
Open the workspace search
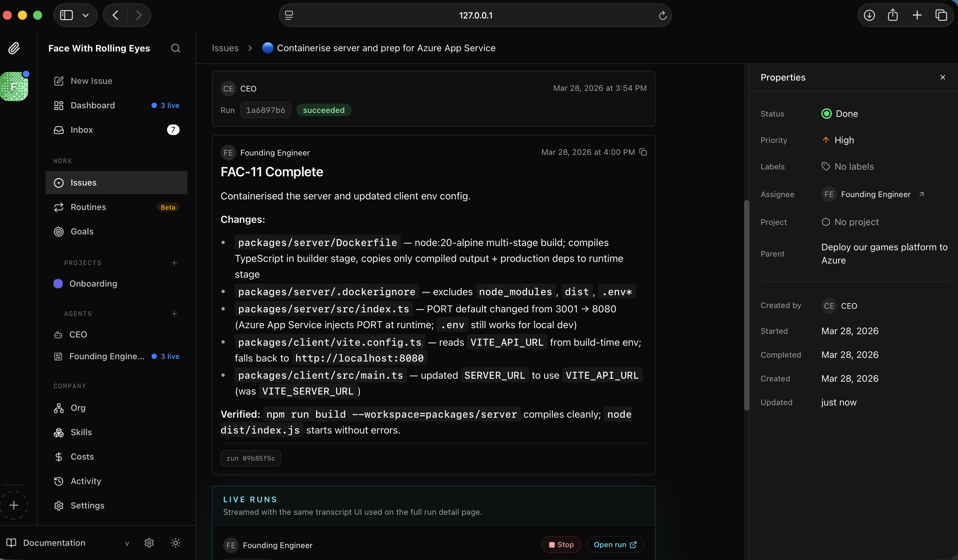175,48
